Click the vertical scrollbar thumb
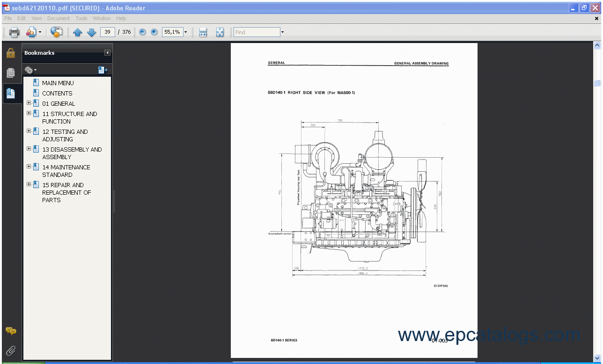Image resolution: width=603 pixels, height=364 pixels. point(597,83)
